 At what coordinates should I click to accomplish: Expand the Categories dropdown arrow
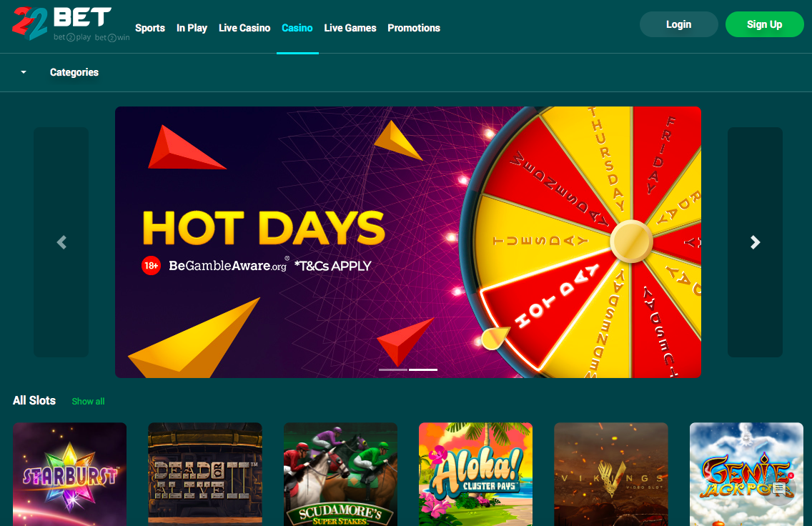coord(24,72)
